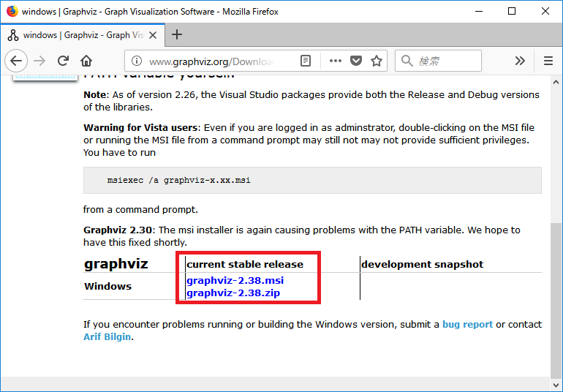563x392 pixels.
Task: Click the Firefox logo in title bar
Action: tap(12, 11)
